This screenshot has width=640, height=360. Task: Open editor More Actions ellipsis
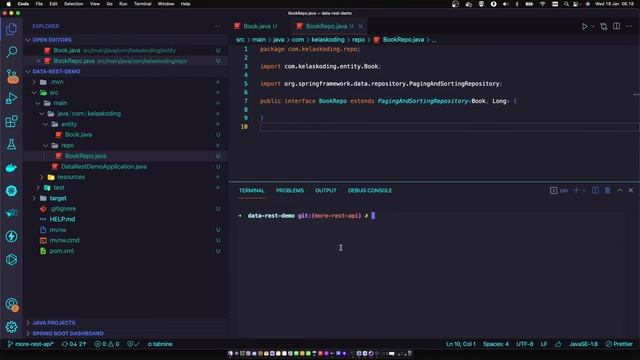pyautogui.click(x=629, y=26)
